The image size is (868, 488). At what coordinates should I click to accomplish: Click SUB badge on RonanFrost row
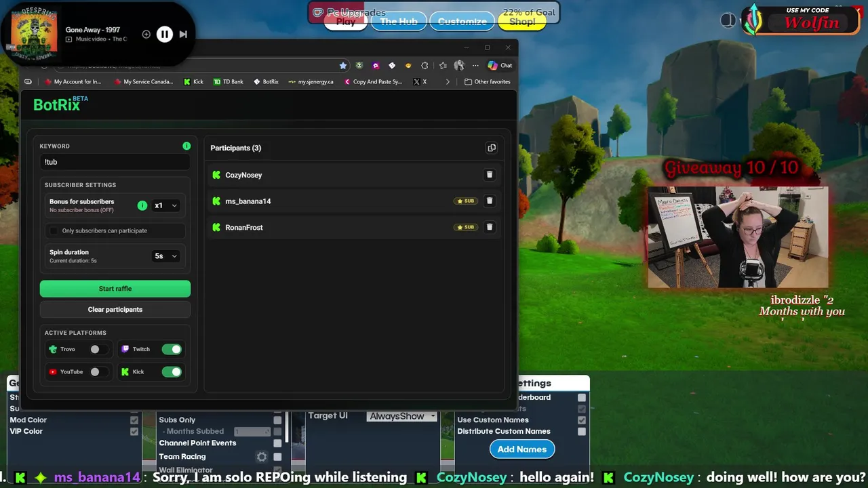point(465,227)
